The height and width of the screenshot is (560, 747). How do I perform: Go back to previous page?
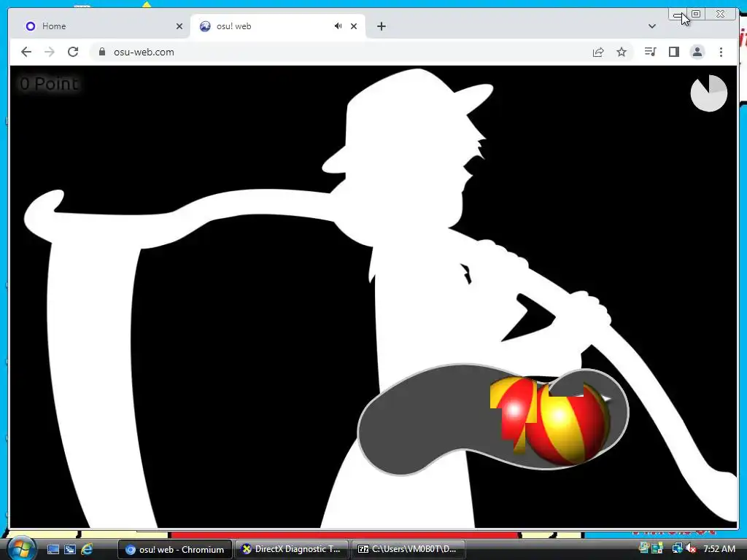coord(26,52)
